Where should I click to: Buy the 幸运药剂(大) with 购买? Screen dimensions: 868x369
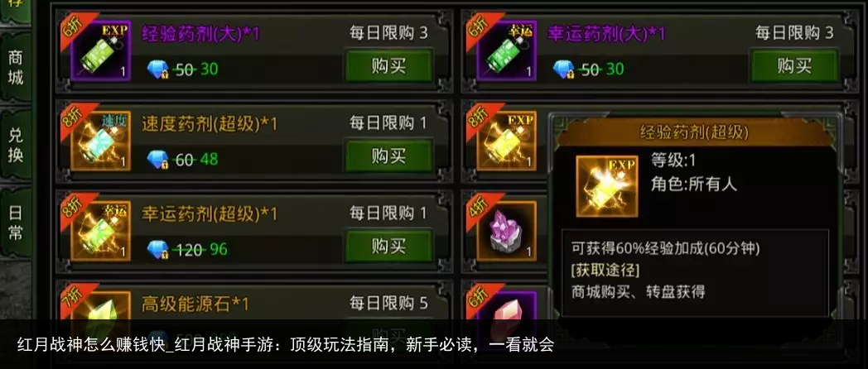[793, 66]
